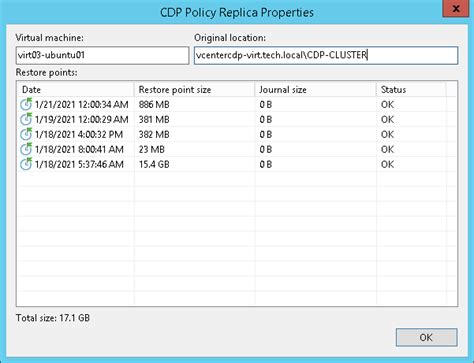Sort by Journal size column header
Image resolution: width=474 pixels, height=363 pixels.
pos(316,90)
